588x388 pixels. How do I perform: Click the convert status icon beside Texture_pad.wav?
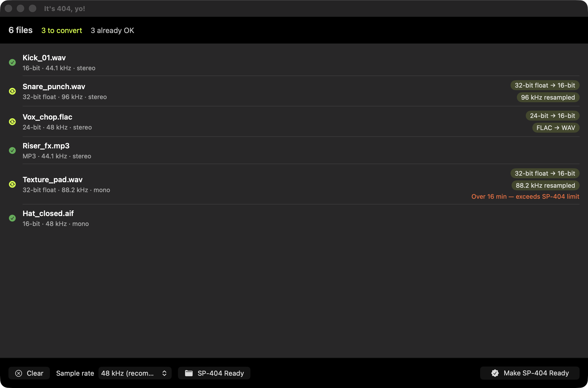[12, 184]
